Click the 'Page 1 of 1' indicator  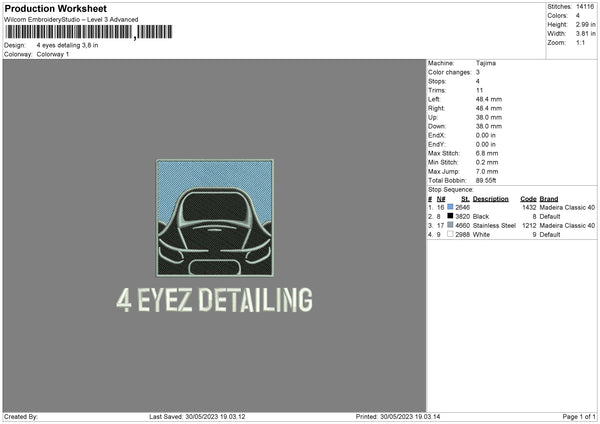(579, 417)
